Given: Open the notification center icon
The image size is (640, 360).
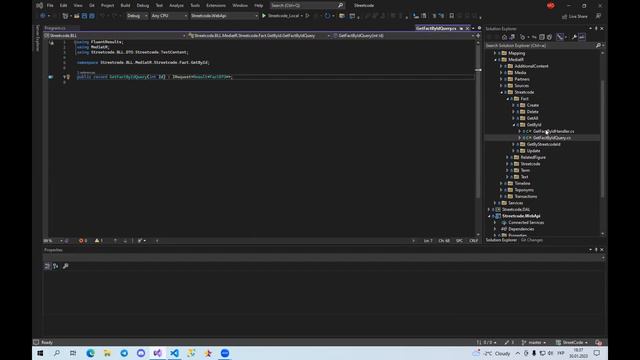Looking at the screenshot, I should point(597,353).
